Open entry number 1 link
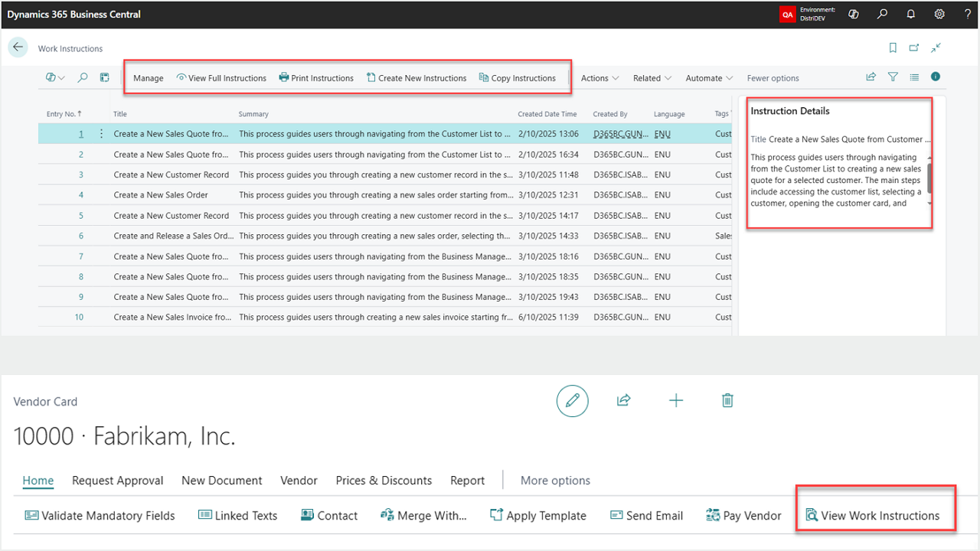 [x=80, y=134]
